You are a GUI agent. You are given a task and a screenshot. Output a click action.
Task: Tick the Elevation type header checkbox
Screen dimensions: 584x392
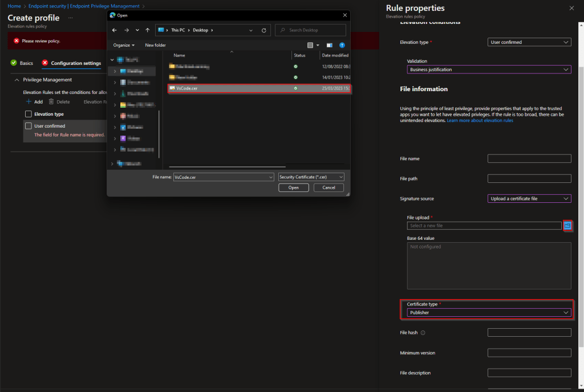pos(28,114)
